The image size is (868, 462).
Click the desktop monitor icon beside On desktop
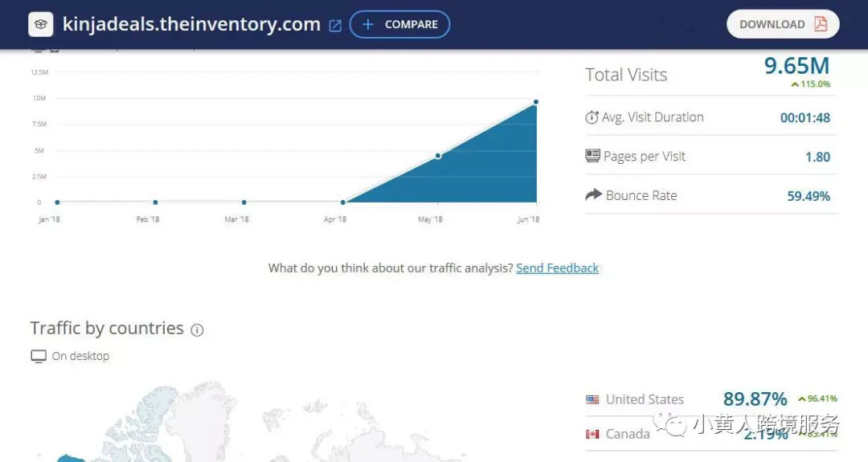click(x=39, y=356)
